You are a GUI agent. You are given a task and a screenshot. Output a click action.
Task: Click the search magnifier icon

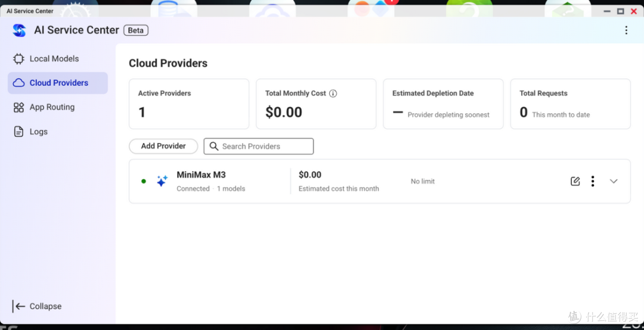pos(213,146)
